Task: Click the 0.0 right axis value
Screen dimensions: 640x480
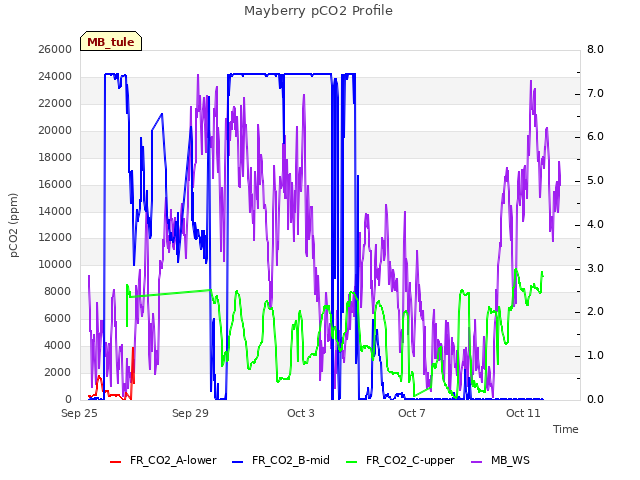Action: pos(595,399)
